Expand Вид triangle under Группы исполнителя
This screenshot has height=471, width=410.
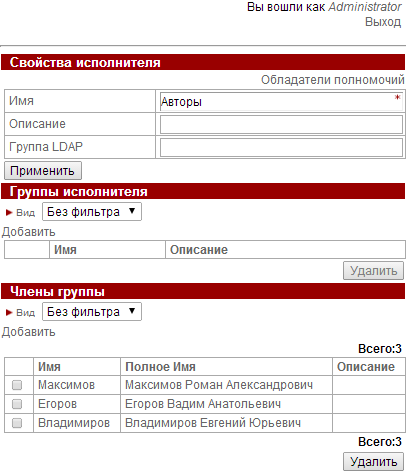(9, 213)
